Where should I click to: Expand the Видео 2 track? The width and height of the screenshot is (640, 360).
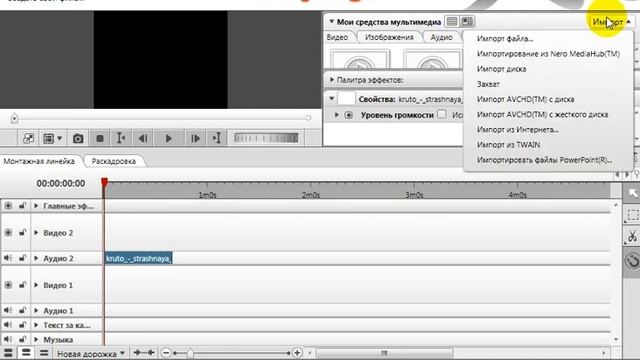pos(36,233)
